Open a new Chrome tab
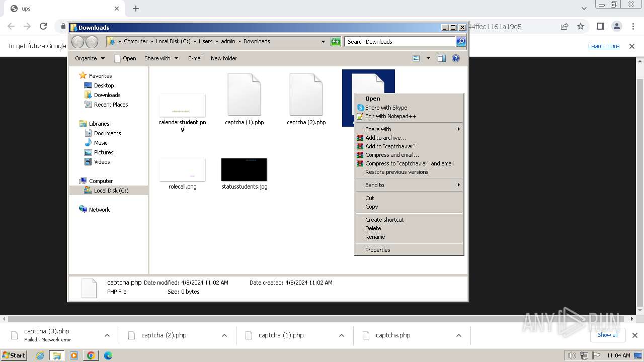 tap(136, 9)
